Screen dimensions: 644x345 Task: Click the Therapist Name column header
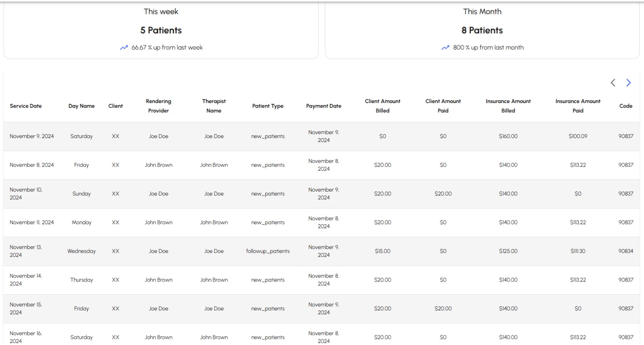tap(214, 106)
